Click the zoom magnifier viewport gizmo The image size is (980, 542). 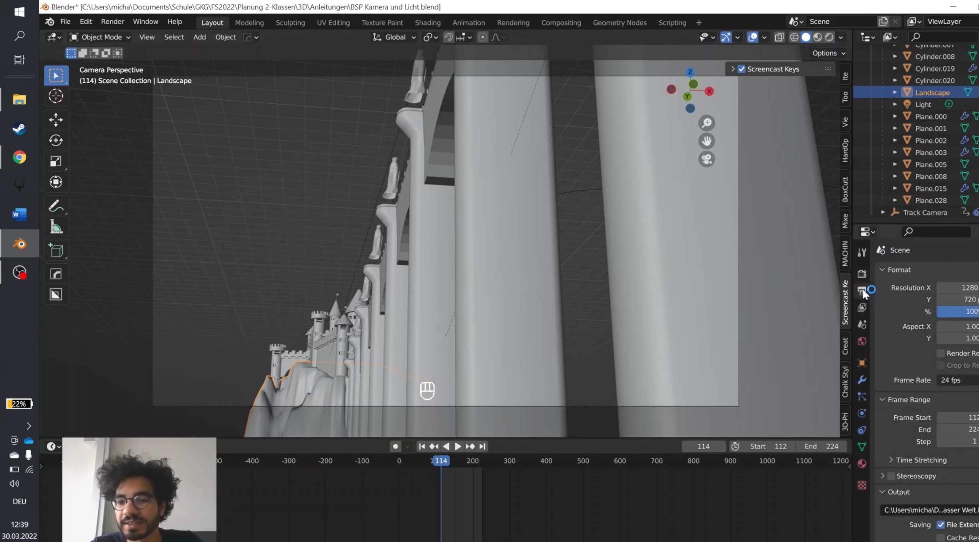707,123
